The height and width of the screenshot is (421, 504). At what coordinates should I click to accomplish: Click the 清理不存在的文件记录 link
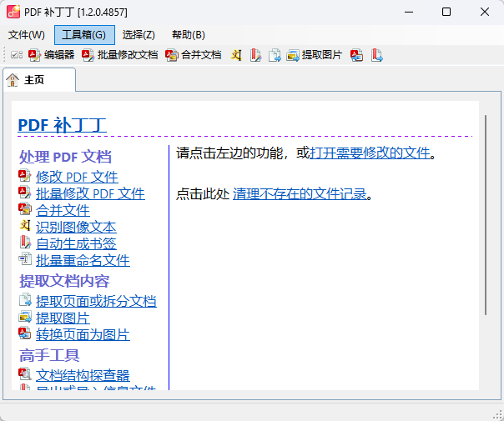(x=300, y=193)
